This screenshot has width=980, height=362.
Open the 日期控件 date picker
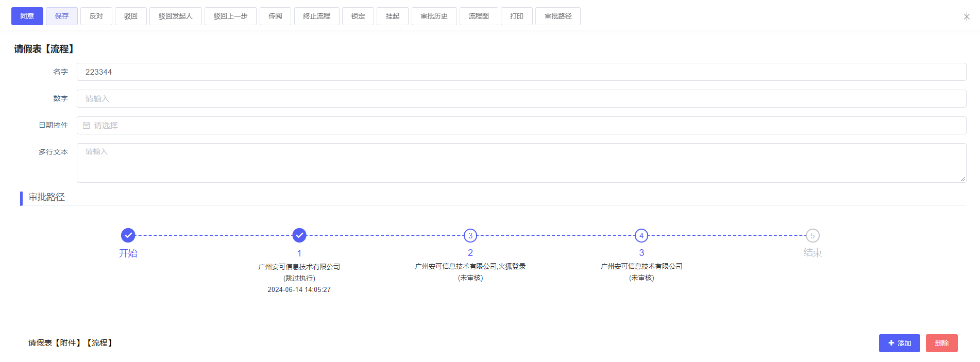tap(520, 126)
